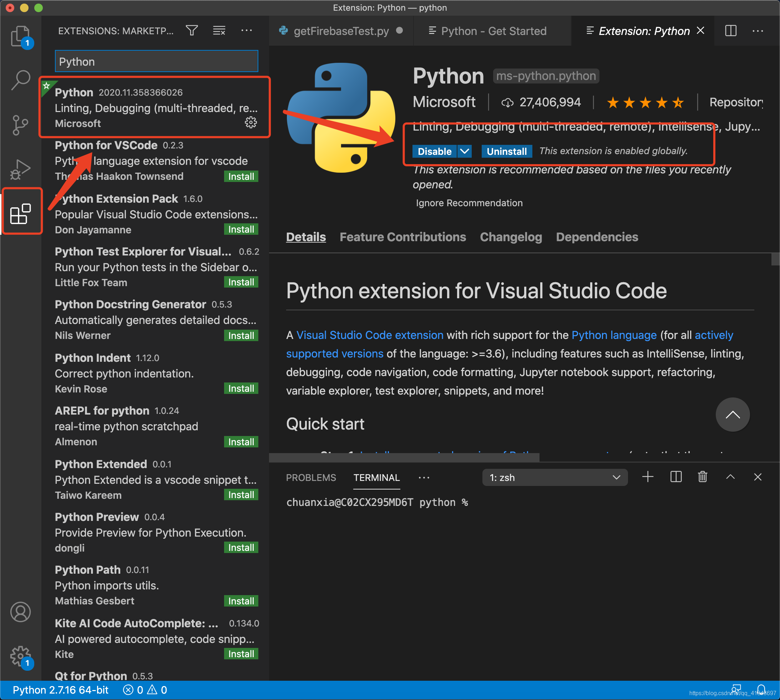
Task: Open notifications bell in status bar
Action: coord(761,690)
